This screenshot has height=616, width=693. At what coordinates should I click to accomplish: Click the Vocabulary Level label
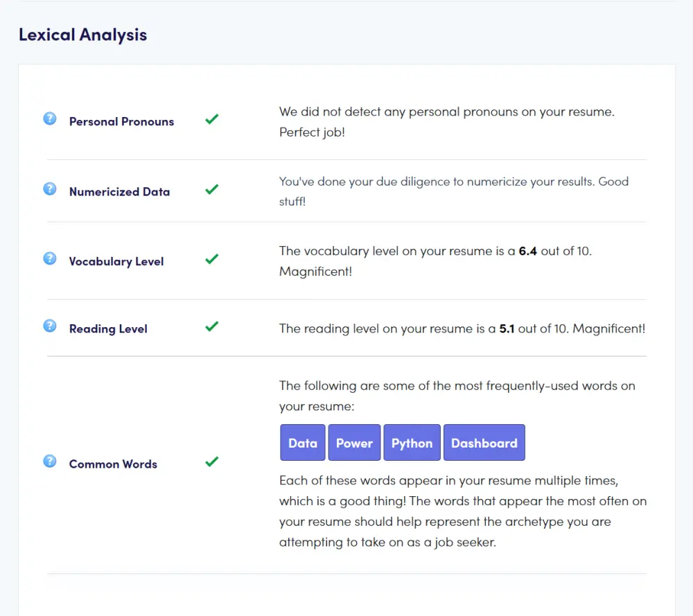116,262
